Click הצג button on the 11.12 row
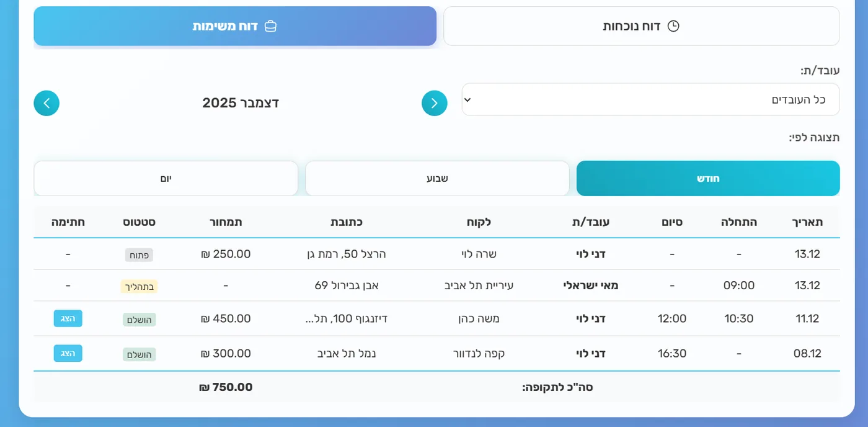Image resolution: width=868 pixels, height=427 pixels. [x=68, y=318]
